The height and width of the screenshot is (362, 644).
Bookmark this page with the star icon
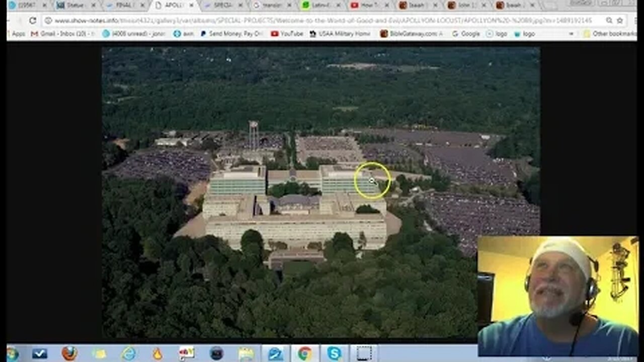619,21
